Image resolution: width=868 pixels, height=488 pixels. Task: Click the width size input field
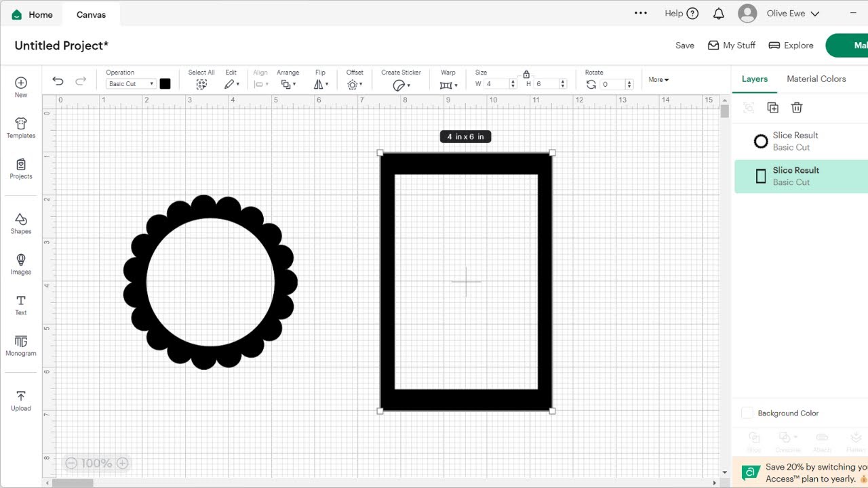[x=496, y=84]
